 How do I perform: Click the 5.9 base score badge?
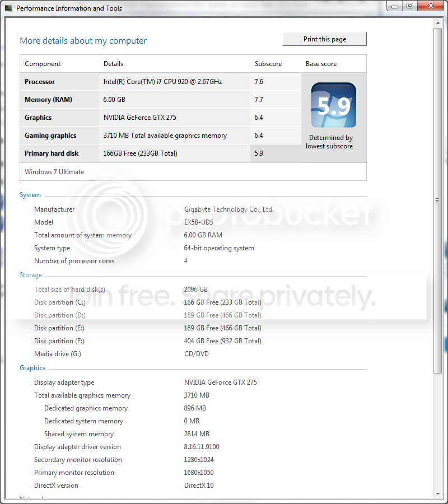(x=334, y=105)
